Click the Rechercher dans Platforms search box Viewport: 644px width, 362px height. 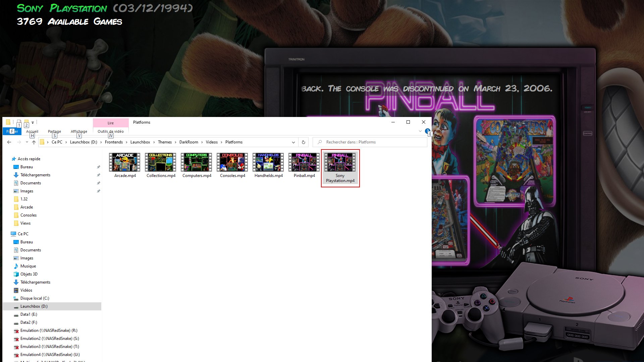pos(370,142)
